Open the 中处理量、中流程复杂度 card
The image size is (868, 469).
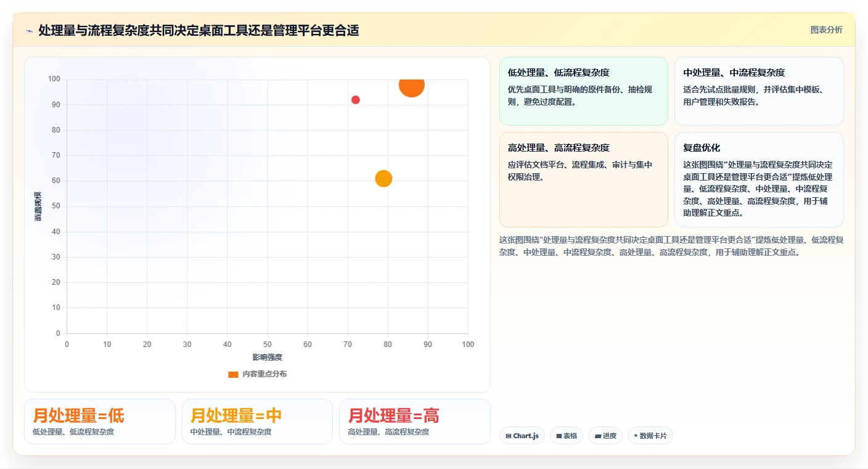(759, 91)
